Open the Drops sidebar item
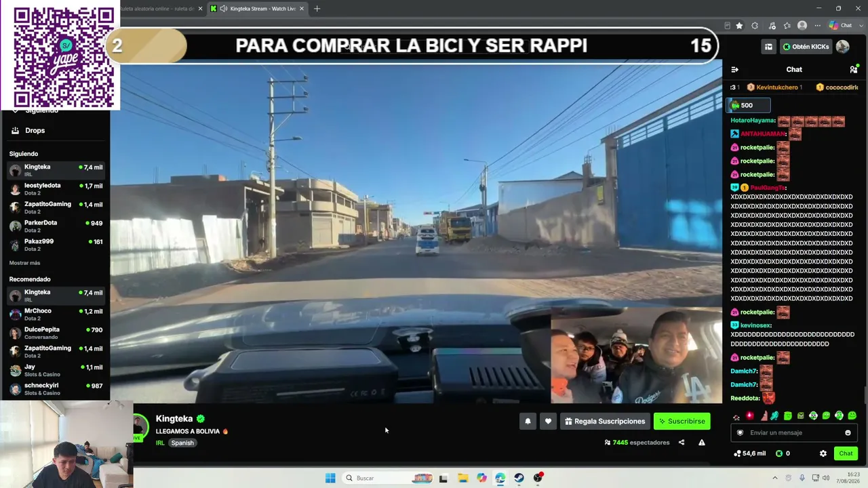Screen dimensions: 868x488 click(55, 130)
